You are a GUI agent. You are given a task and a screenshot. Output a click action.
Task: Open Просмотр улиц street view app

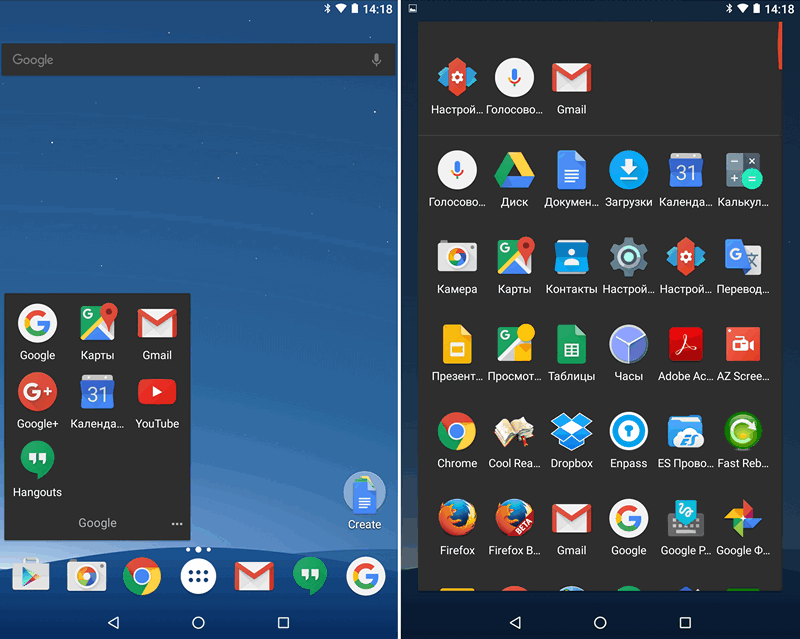pos(514,344)
